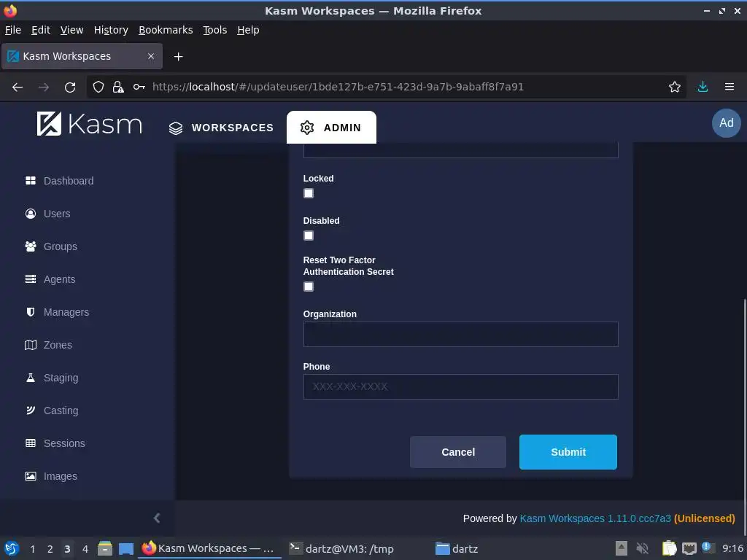This screenshot has height=560, width=747.
Task: Toggle the Locked checkbox
Action: pyautogui.click(x=309, y=193)
